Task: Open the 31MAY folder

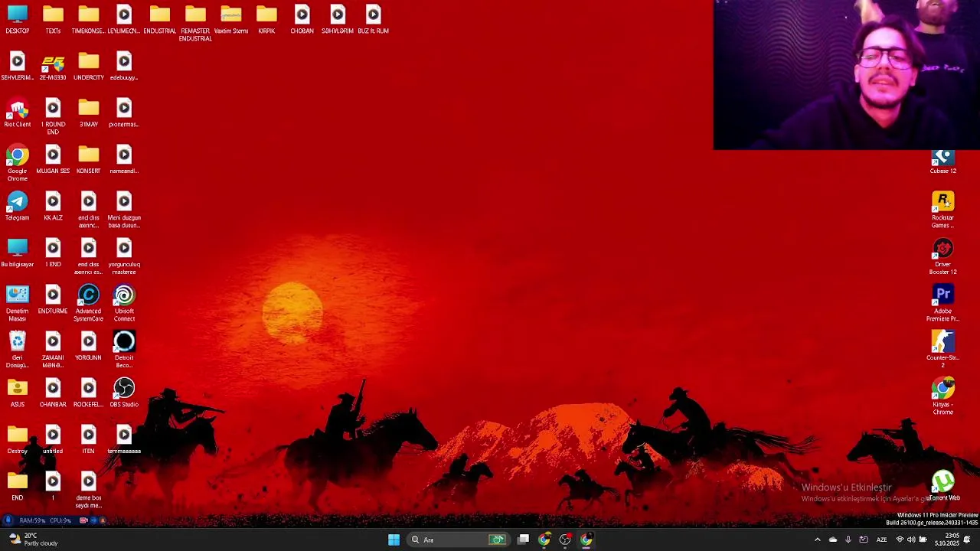Action: [x=88, y=113]
